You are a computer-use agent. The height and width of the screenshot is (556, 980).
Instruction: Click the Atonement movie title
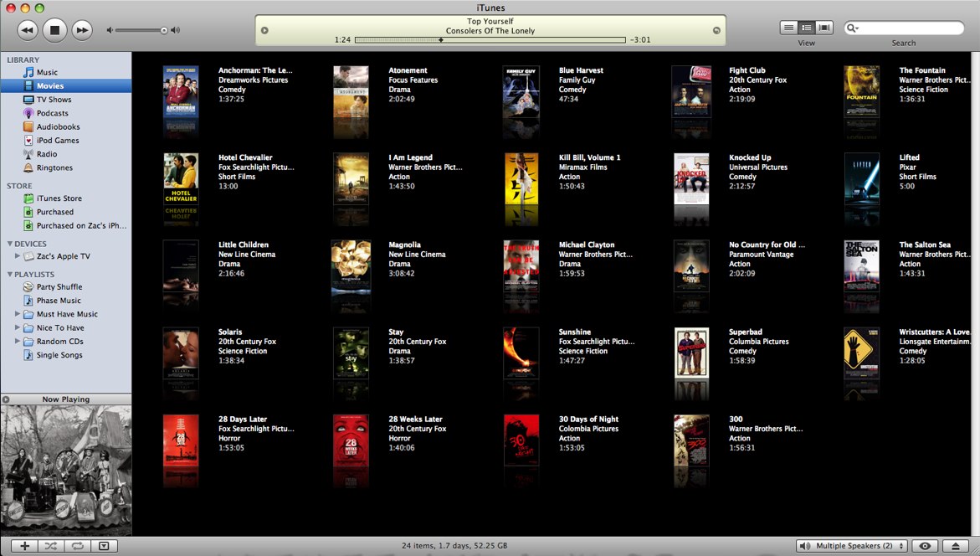pos(408,70)
